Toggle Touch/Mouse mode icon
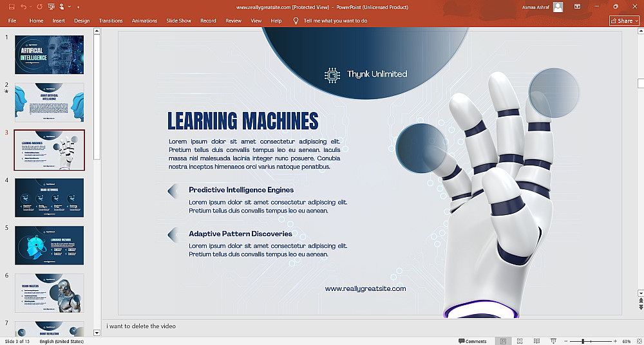 62,6
